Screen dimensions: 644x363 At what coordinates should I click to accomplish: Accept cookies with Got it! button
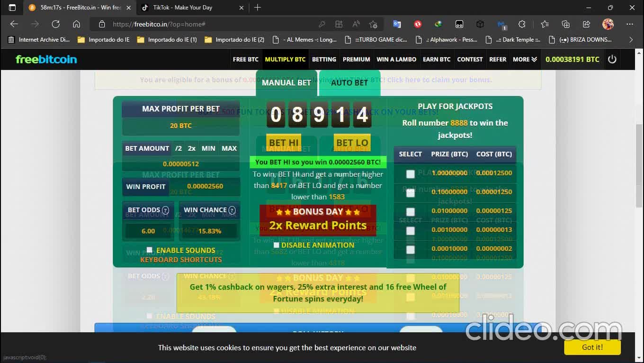point(592,347)
